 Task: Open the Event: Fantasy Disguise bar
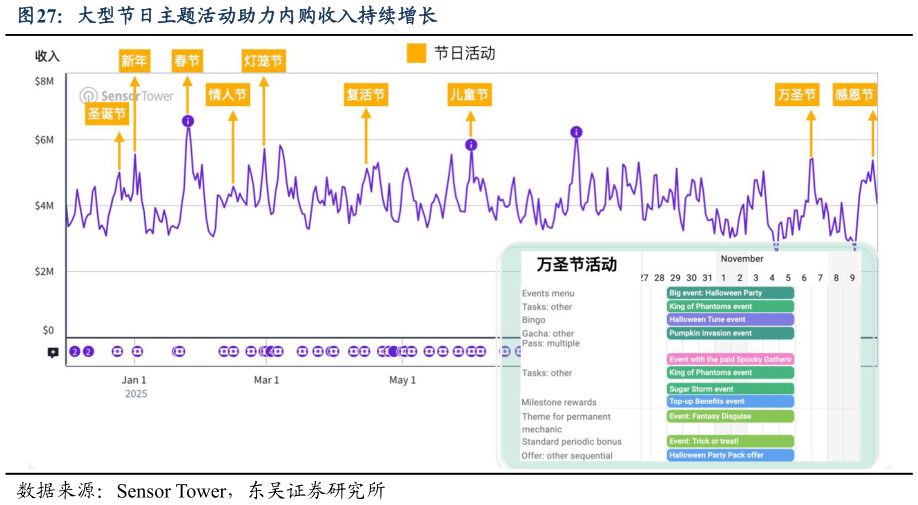click(x=730, y=416)
